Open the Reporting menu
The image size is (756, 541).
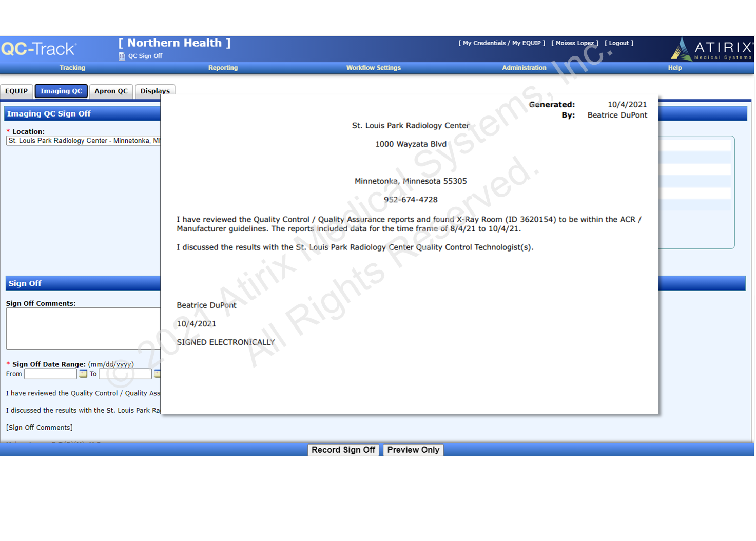coord(223,68)
